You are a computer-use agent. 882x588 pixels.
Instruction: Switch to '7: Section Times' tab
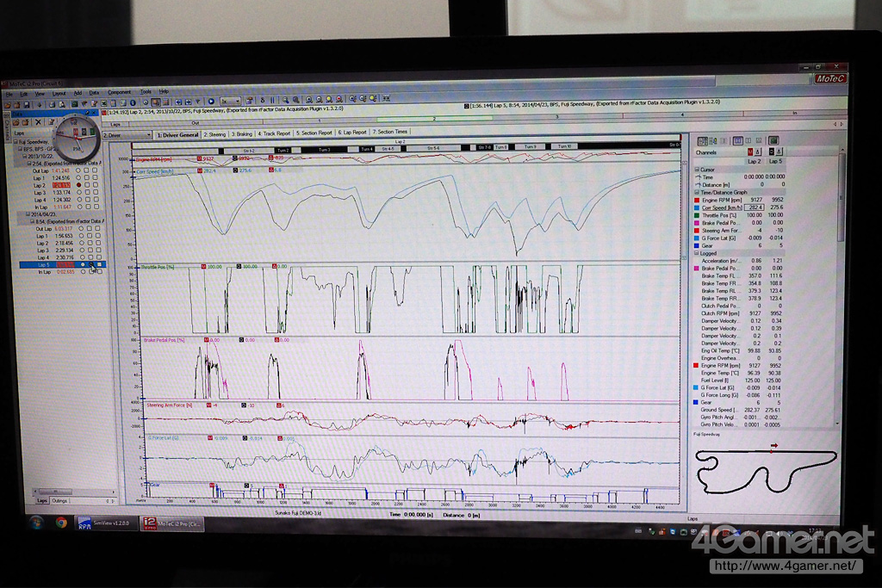pyautogui.click(x=390, y=132)
